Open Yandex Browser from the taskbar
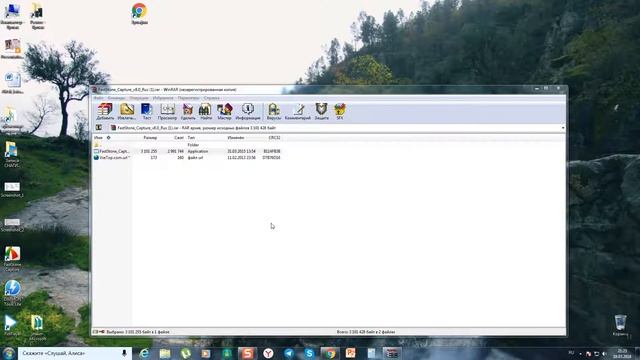 [x=268, y=353]
